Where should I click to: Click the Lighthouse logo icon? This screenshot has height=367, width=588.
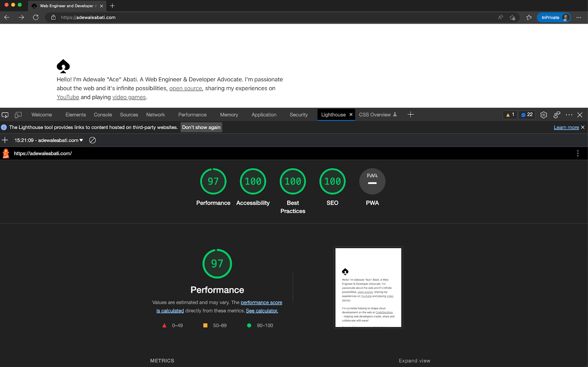pyautogui.click(x=6, y=153)
